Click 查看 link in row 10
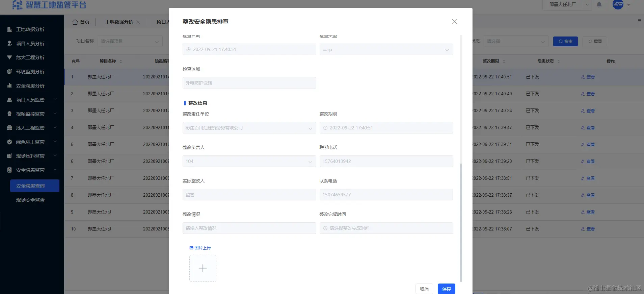Screen dimensions: 644x294 coord(588,229)
